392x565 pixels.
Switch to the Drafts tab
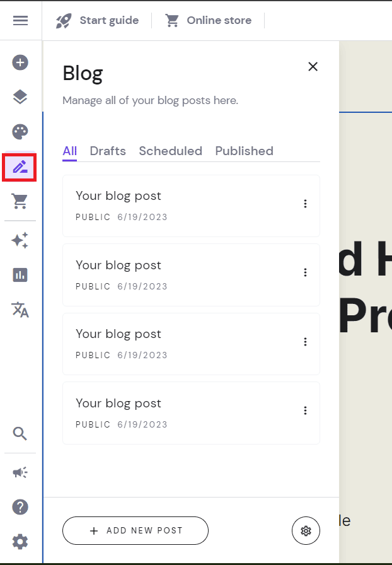pyautogui.click(x=107, y=151)
